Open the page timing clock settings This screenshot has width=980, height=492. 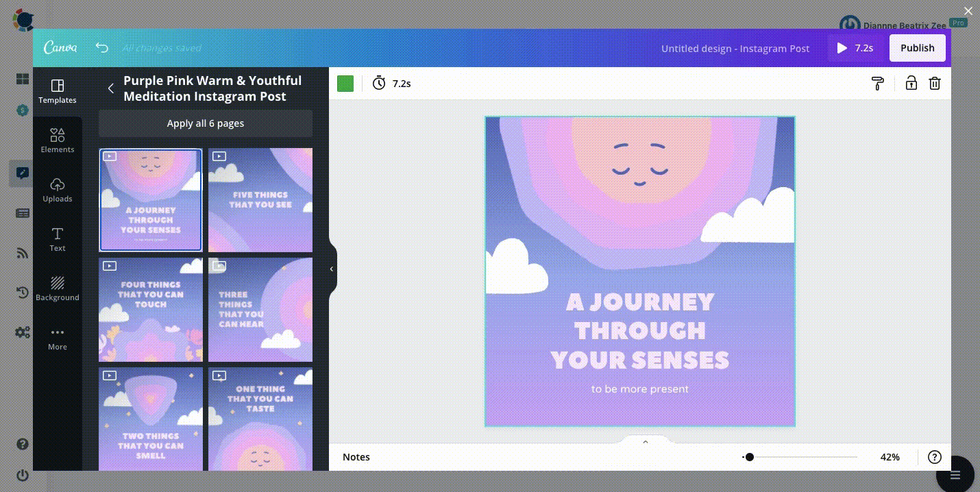(x=379, y=83)
